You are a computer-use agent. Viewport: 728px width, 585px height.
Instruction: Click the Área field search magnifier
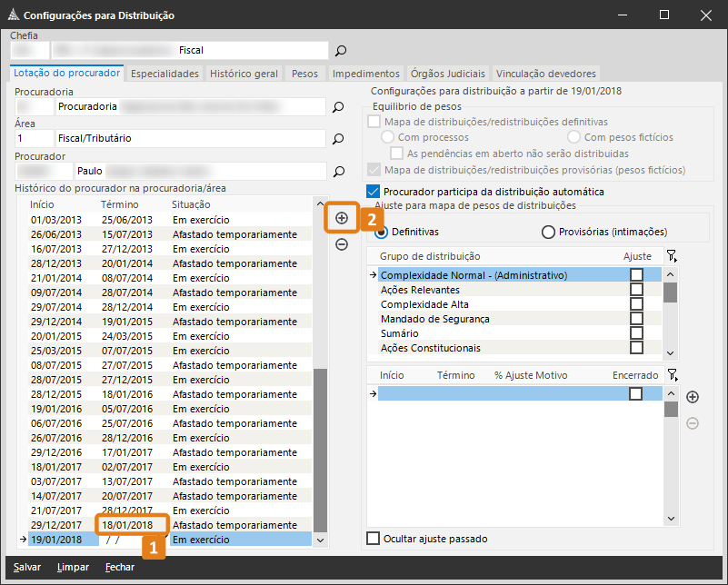pos(338,139)
